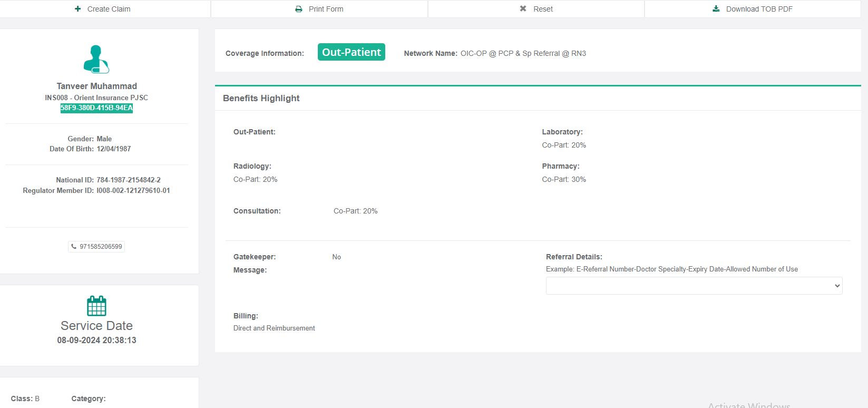This screenshot has width=868, height=408.
Task: Click the plus icon beside Create Claim
Action: pos(78,9)
